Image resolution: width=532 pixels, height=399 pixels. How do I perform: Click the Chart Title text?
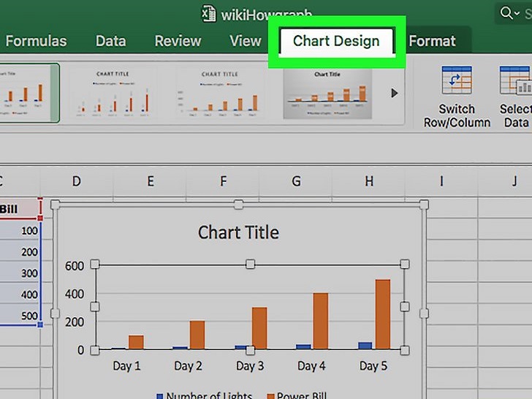(238, 232)
